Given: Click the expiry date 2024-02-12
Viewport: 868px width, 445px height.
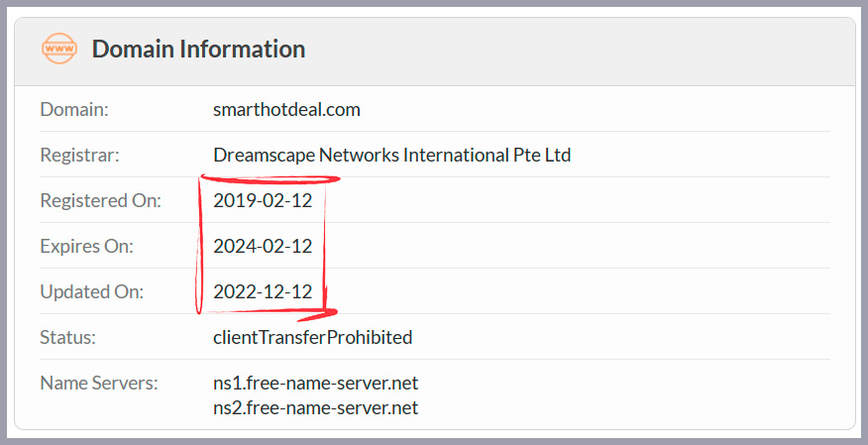Looking at the screenshot, I should pos(263,246).
